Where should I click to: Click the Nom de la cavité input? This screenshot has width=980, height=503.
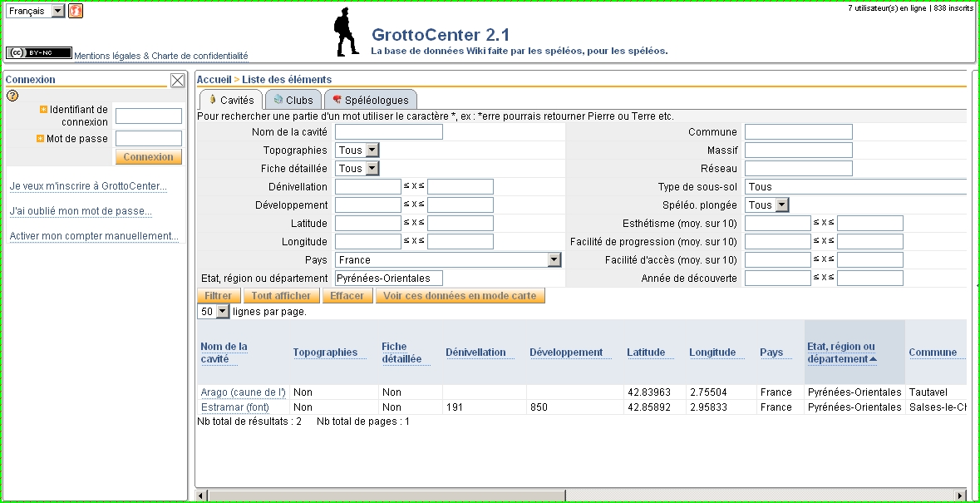click(389, 132)
